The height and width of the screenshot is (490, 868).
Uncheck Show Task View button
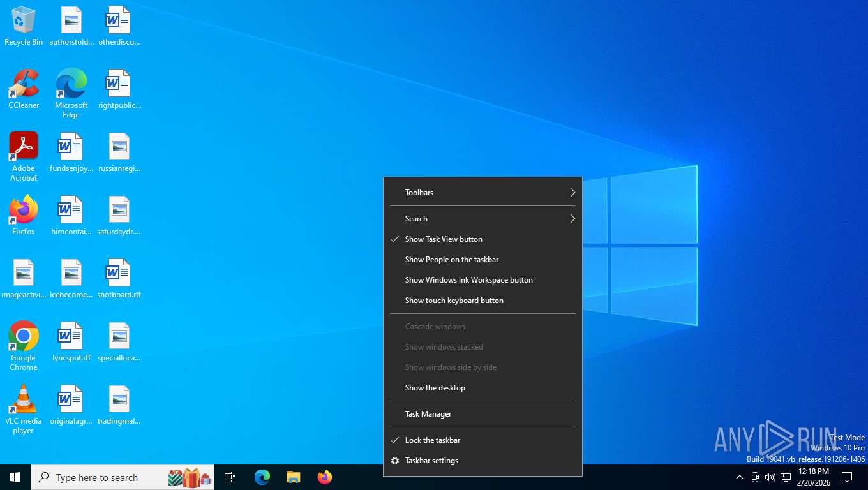tap(444, 239)
